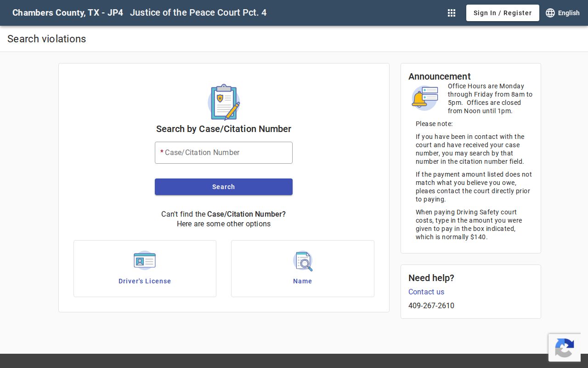The height and width of the screenshot is (368, 588).
Task: Click the globe language icon
Action: pyautogui.click(x=550, y=13)
